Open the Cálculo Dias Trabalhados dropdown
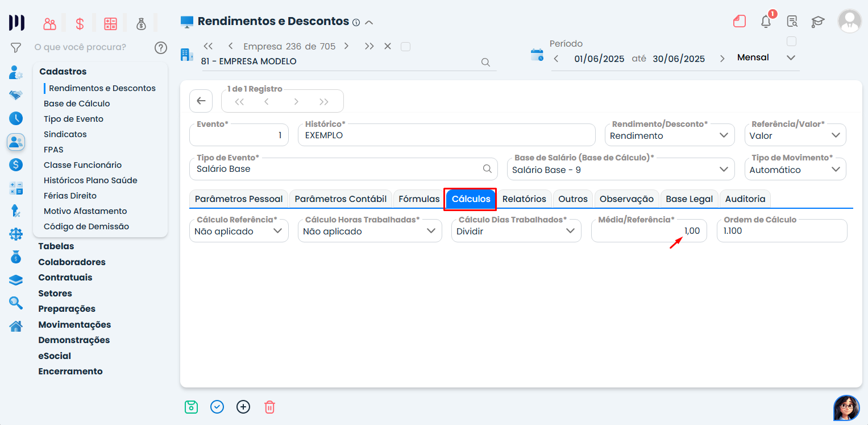Viewport: 868px width, 425px height. (x=570, y=231)
